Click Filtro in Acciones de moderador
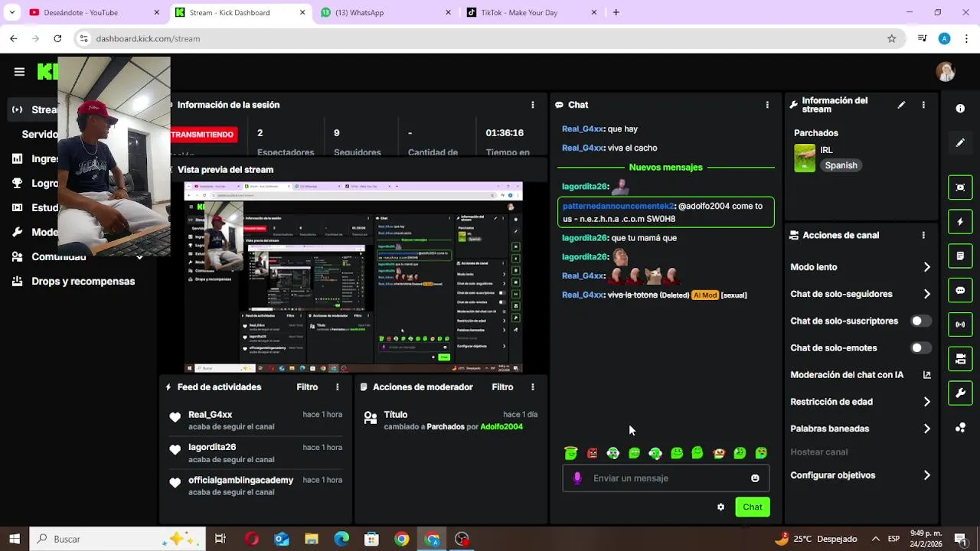Image resolution: width=980 pixels, height=551 pixels. coord(502,387)
